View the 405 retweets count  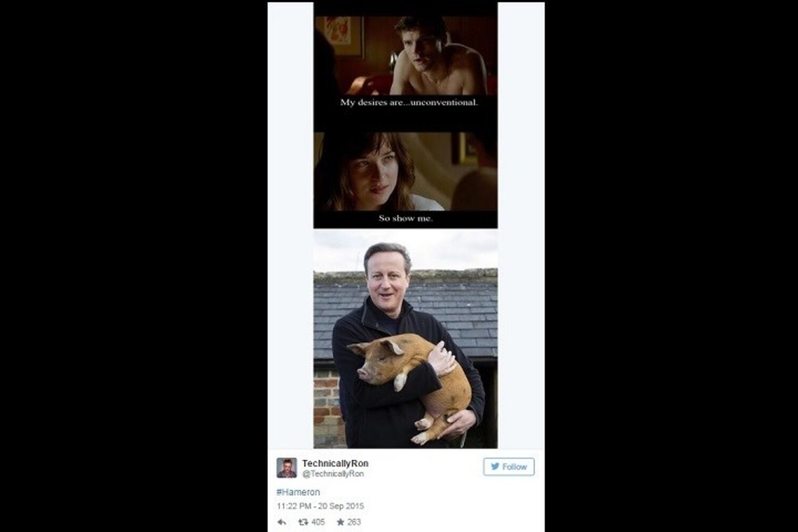tap(318, 522)
